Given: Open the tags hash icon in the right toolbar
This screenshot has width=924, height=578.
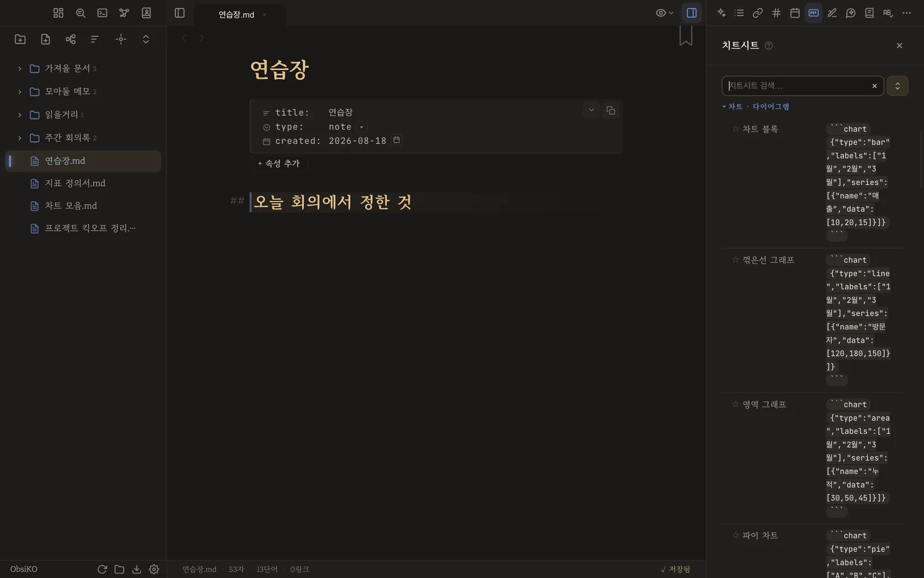Looking at the screenshot, I should pyautogui.click(x=776, y=13).
